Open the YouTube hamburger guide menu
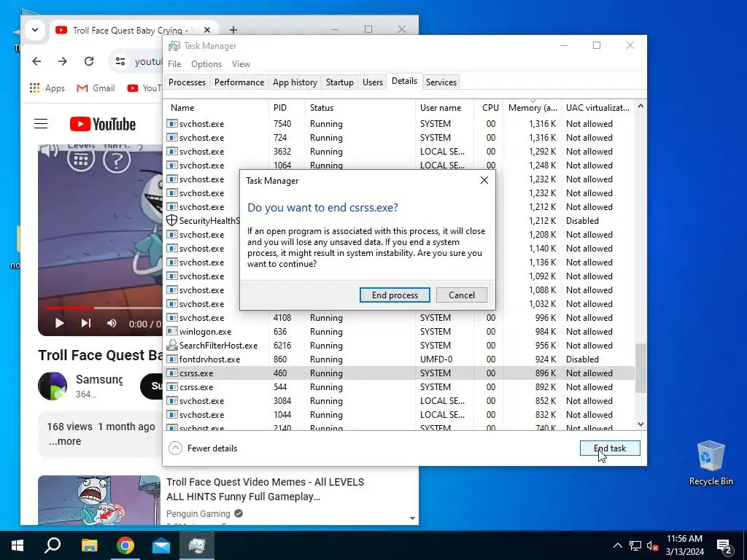Viewport: 747px width, 560px height. tap(41, 124)
